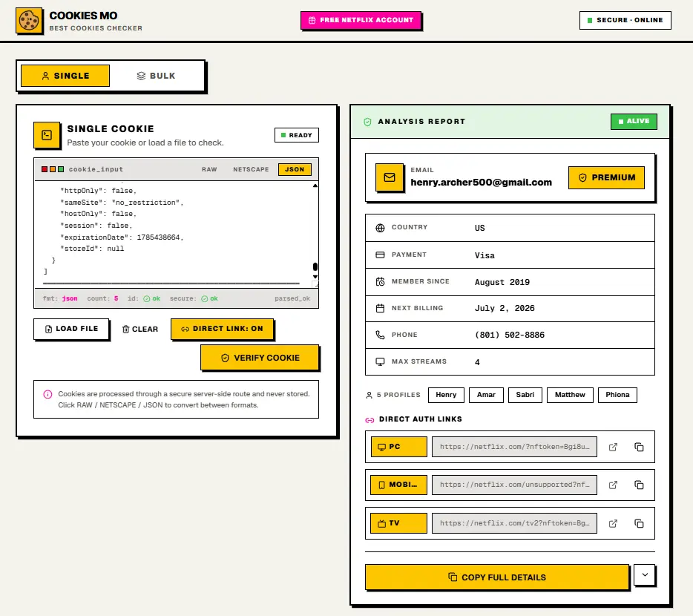Click the Member Since calendar icon
693x616 pixels.
click(x=380, y=282)
